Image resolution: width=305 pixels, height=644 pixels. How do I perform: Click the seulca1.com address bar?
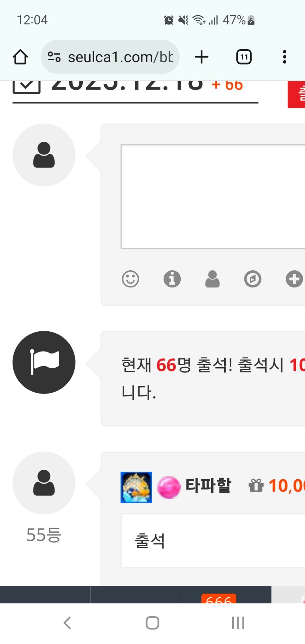(x=110, y=57)
